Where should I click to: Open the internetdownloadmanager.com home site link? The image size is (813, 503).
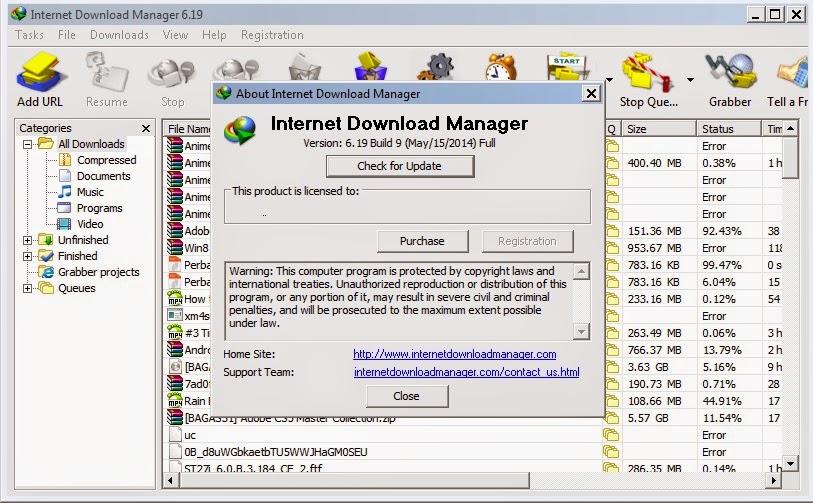pyautogui.click(x=454, y=354)
